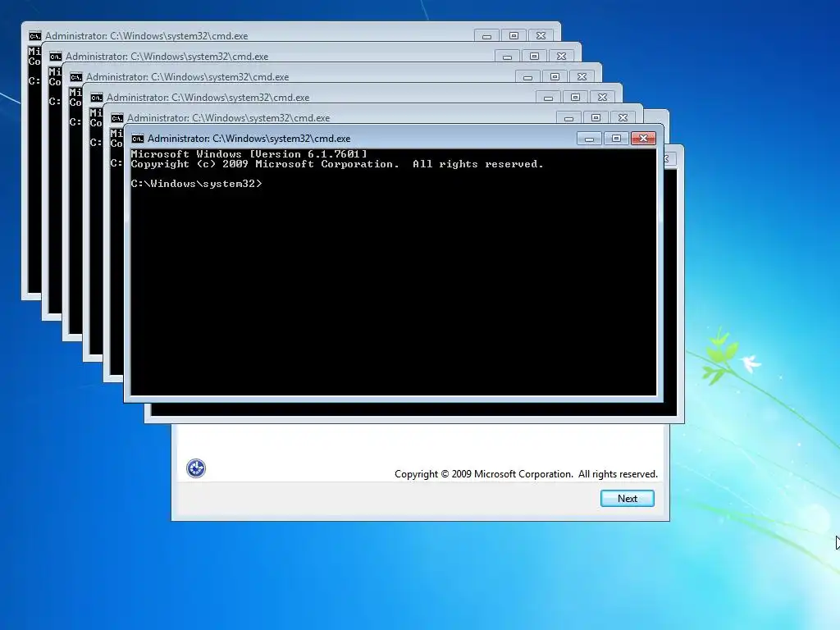Click the Next button in the setup dialog
This screenshot has height=630, width=840.
click(x=628, y=498)
